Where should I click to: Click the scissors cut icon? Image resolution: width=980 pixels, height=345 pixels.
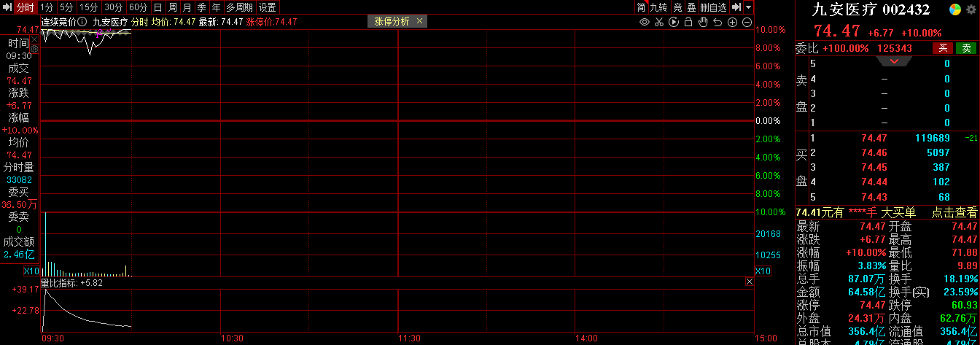pos(659,22)
